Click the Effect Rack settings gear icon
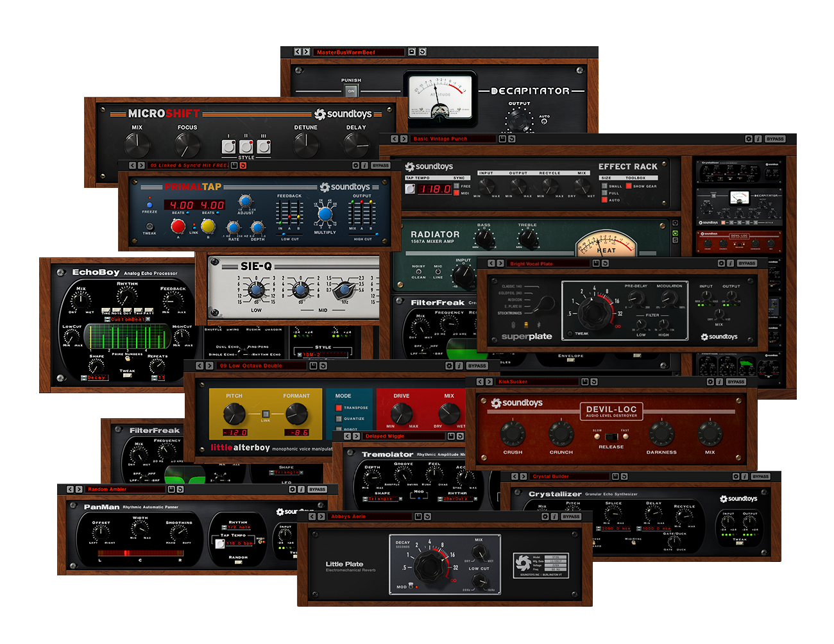 point(748,139)
